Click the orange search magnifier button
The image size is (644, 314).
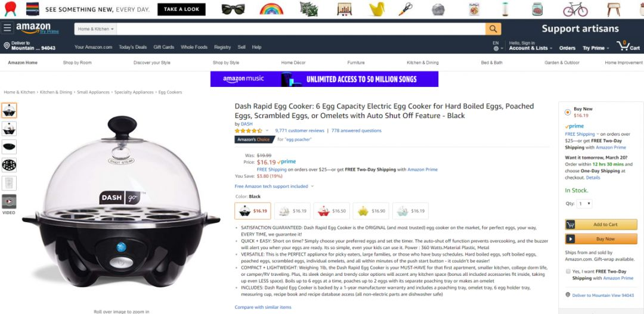(x=493, y=29)
